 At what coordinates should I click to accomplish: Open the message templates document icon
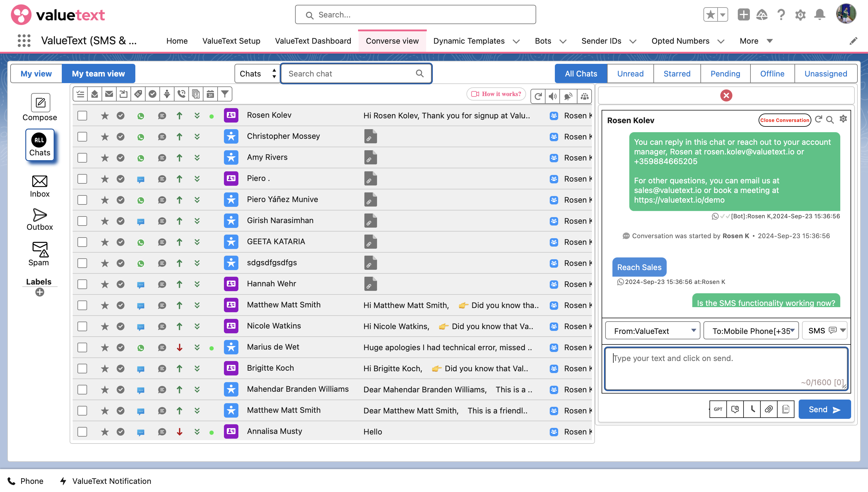[785, 409]
